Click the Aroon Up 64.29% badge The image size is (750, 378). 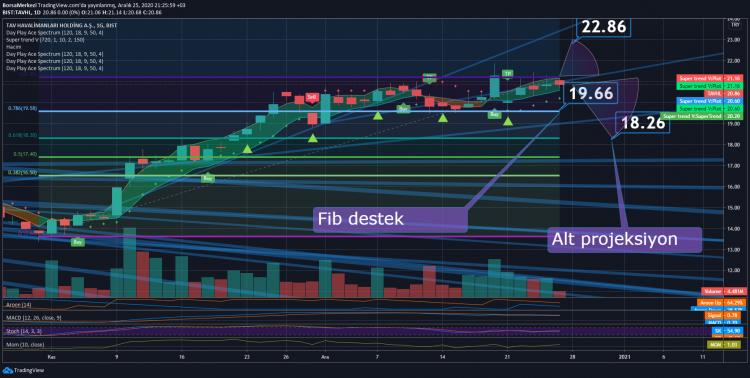pos(721,303)
